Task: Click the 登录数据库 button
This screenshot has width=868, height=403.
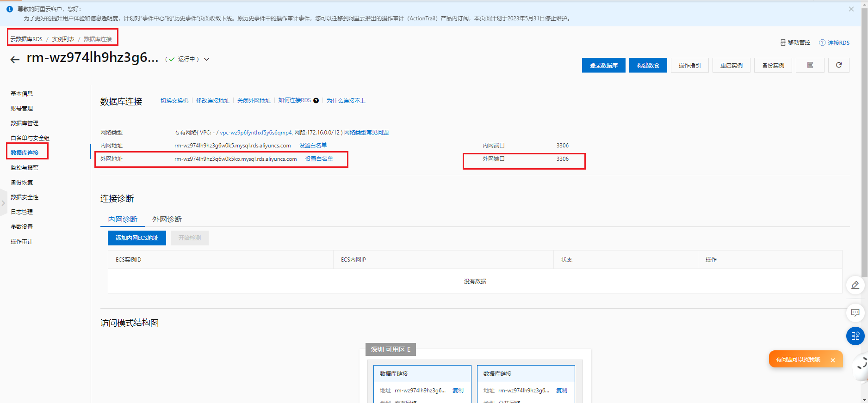Action: (603, 65)
